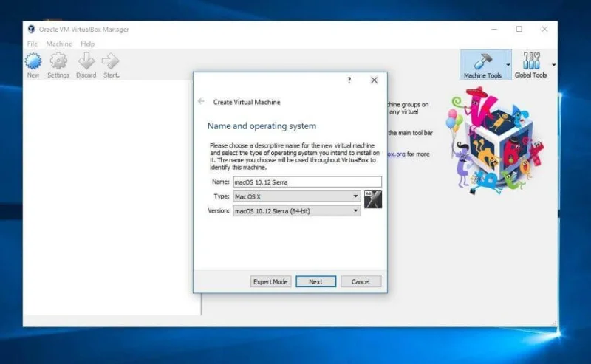Maximize the VirtualBox Manager window
Image resolution: width=591 pixels, height=364 pixels.
pos(519,29)
